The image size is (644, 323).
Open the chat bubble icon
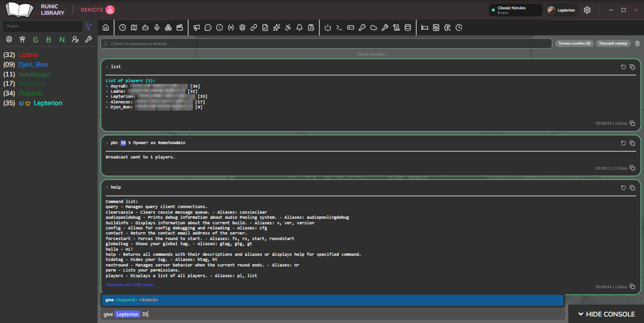pos(208,28)
